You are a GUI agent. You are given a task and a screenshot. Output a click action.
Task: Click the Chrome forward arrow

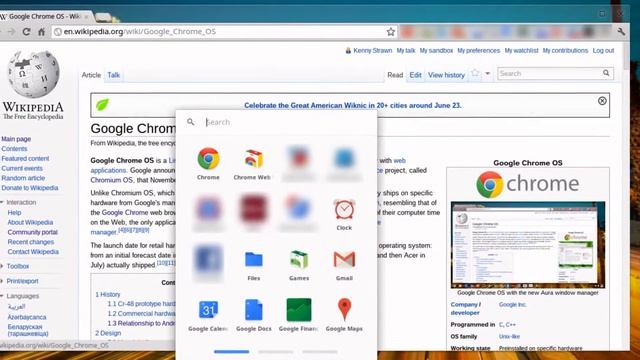coord(11,31)
